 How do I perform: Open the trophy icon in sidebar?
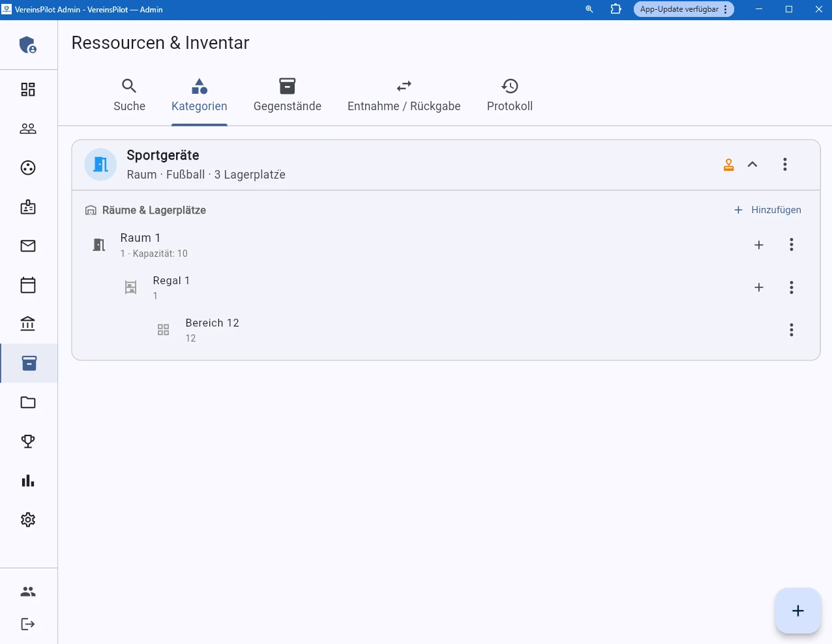(x=28, y=441)
